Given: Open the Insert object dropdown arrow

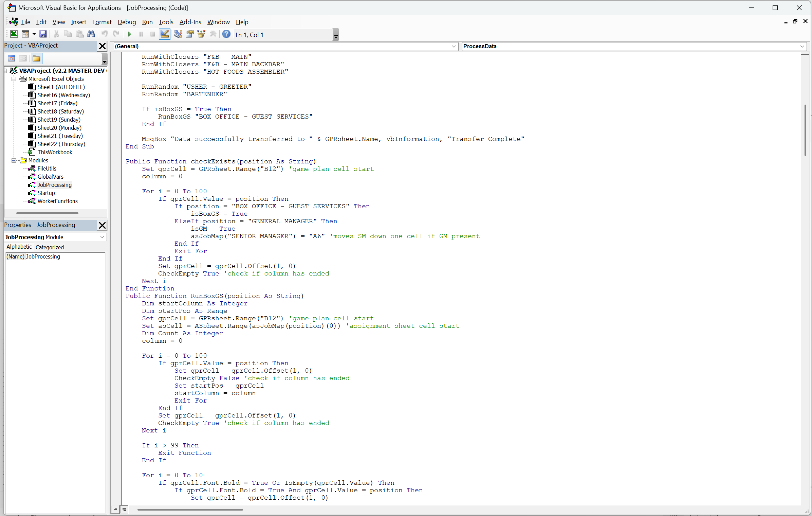Looking at the screenshot, I should 34,34.
